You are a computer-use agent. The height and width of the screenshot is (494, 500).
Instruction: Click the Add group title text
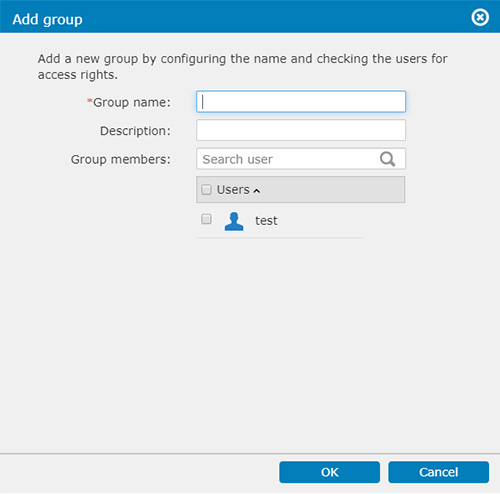pyautogui.click(x=47, y=20)
